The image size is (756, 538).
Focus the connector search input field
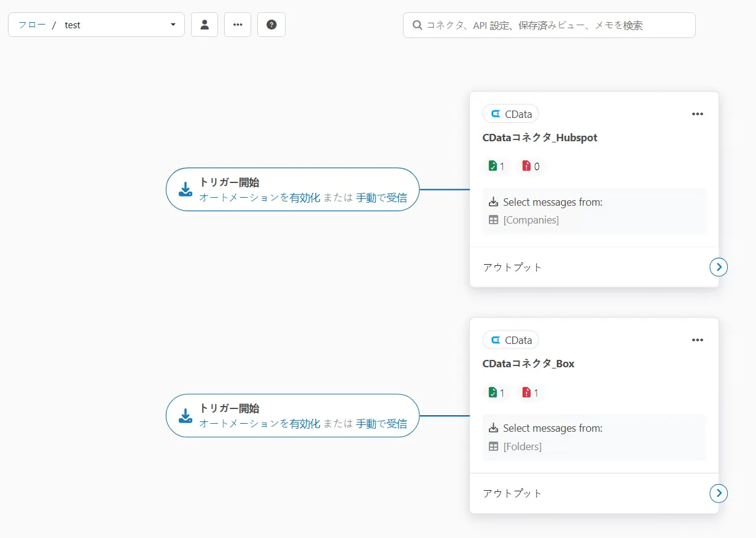point(549,25)
